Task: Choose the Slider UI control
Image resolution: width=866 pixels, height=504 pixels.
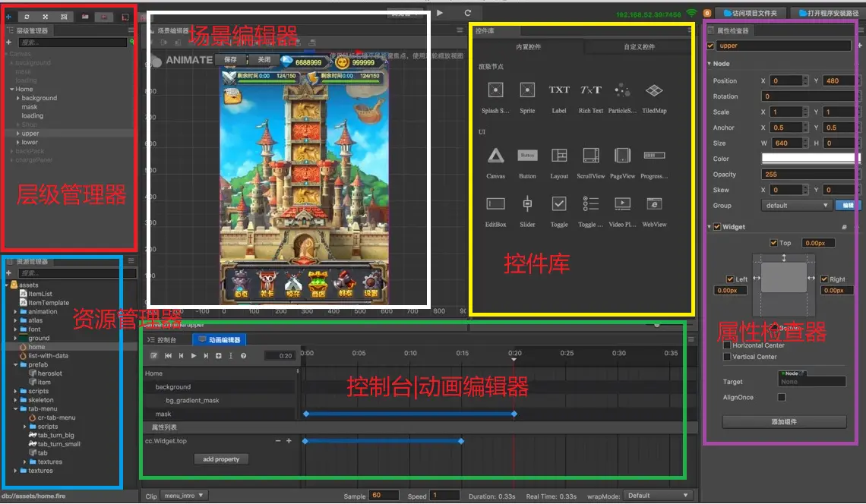Action: coord(527,203)
